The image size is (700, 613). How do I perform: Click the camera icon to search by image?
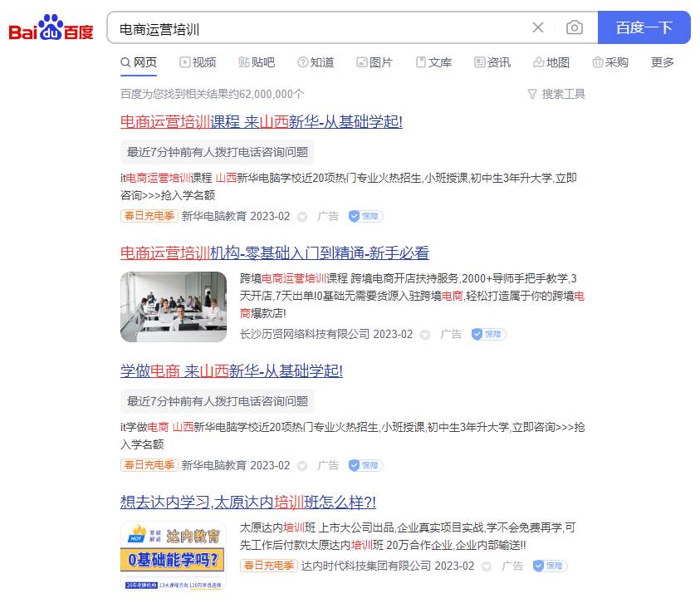(x=574, y=27)
